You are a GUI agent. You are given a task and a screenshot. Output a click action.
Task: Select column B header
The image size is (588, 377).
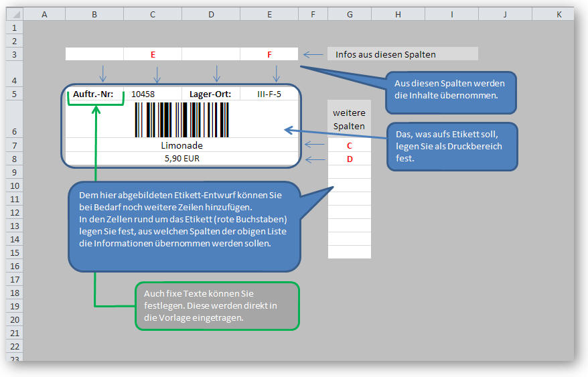point(94,14)
